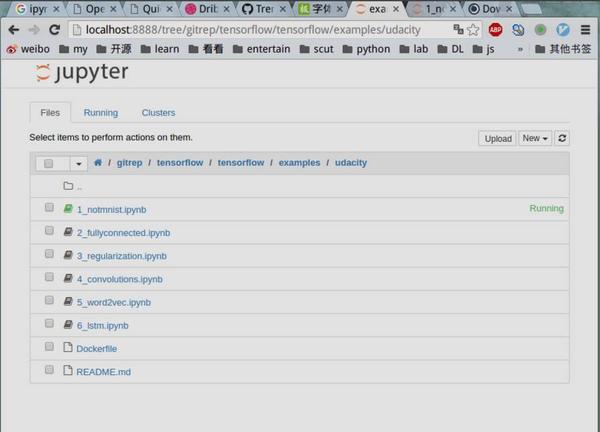Click file icon next to Dockerfile
This screenshot has height=432, width=600.
[x=68, y=347]
